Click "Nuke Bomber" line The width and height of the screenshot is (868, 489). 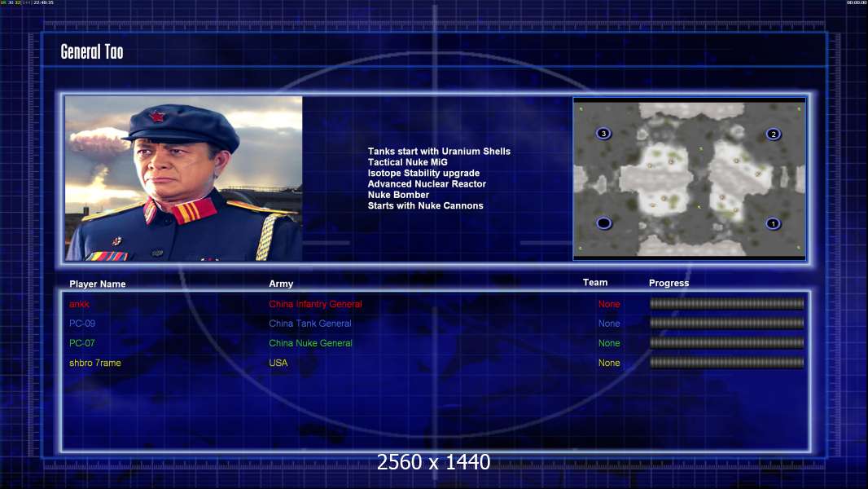tap(398, 195)
